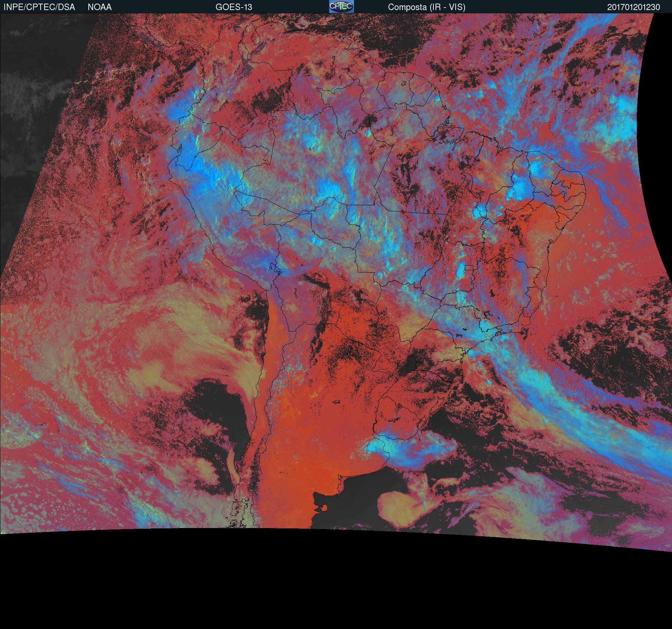Click the Composta (IR - VIS) title
672x629 pixels.
click(427, 7)
